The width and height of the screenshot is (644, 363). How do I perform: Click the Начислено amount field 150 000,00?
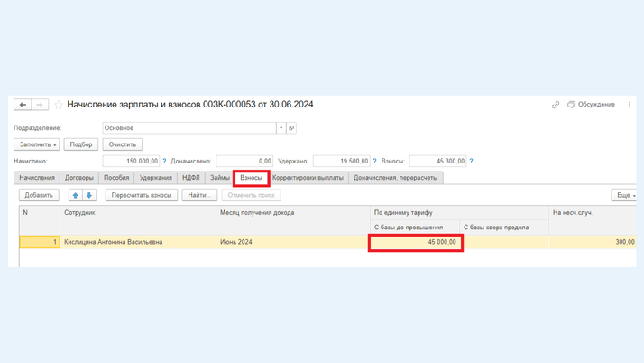click(131, 161)
